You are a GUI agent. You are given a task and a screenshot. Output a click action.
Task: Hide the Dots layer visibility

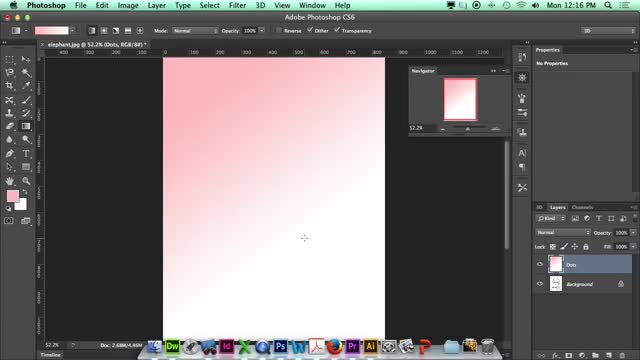point(540,264)
